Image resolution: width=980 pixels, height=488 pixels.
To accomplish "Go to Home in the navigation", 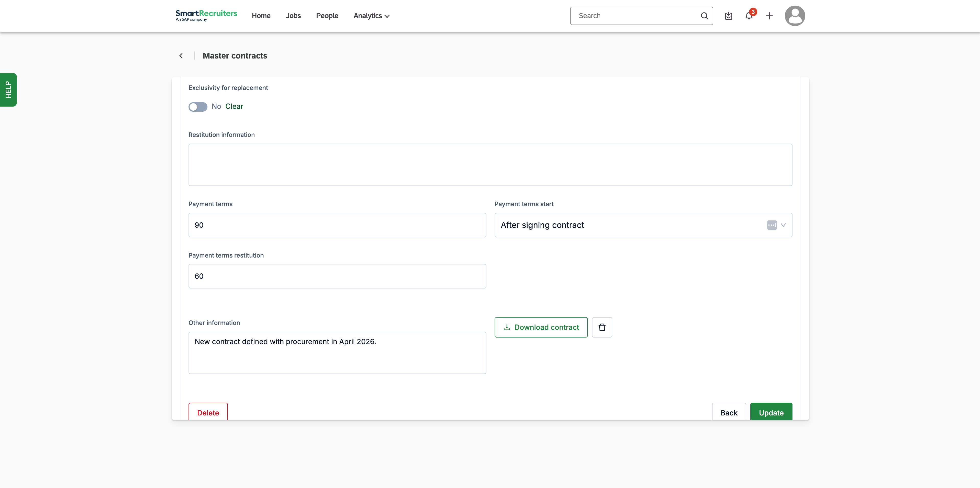I will coord(261,16).
